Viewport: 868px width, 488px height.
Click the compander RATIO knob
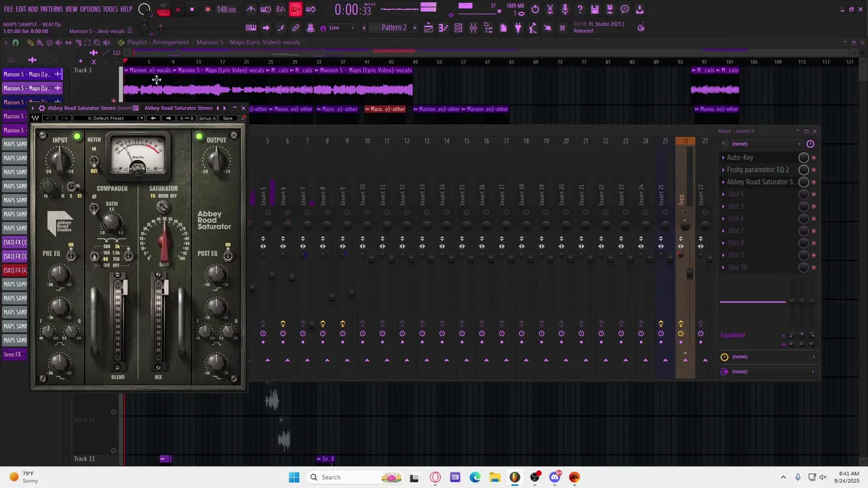112,222
